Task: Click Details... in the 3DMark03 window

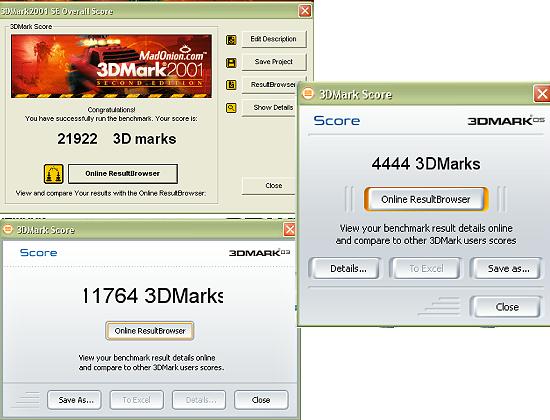Action: click(x=199, y=400)
